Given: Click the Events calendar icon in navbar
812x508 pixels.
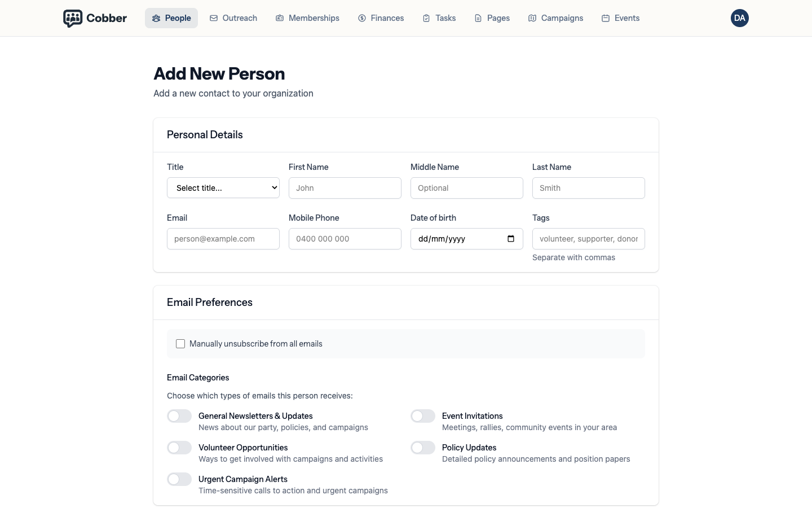Looking at the screenshot, I should pyautogui.click(x=606, y=18).
